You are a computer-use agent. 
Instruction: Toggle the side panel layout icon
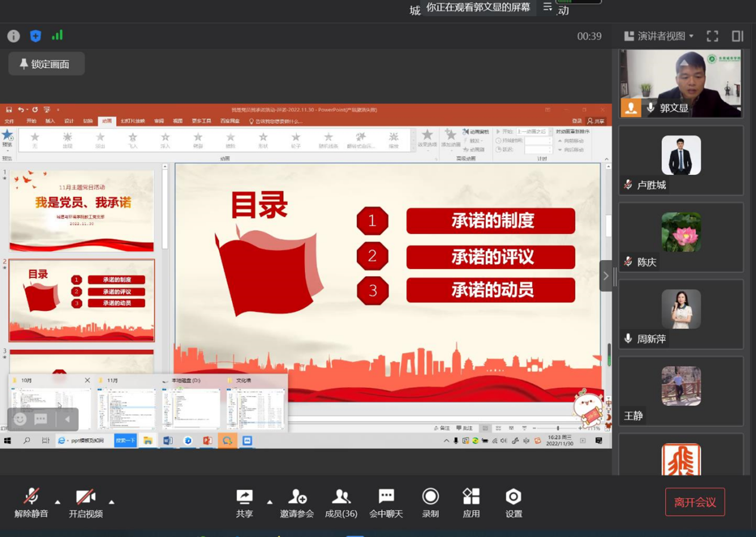point(737,36)
